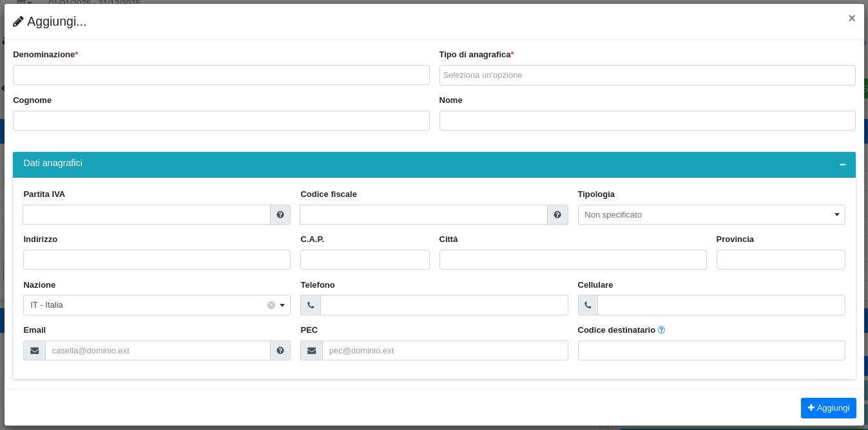Click the PEC envelope icon

tap(311, 351)
